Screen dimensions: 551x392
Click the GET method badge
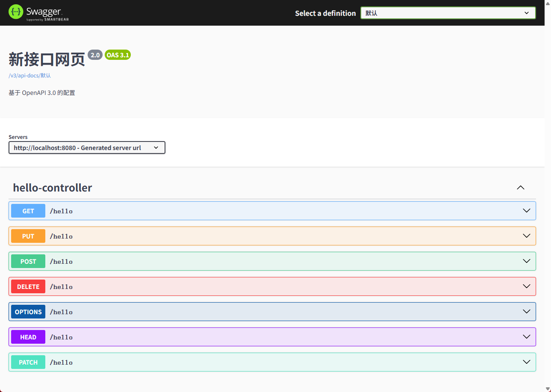tap(28, 211)
